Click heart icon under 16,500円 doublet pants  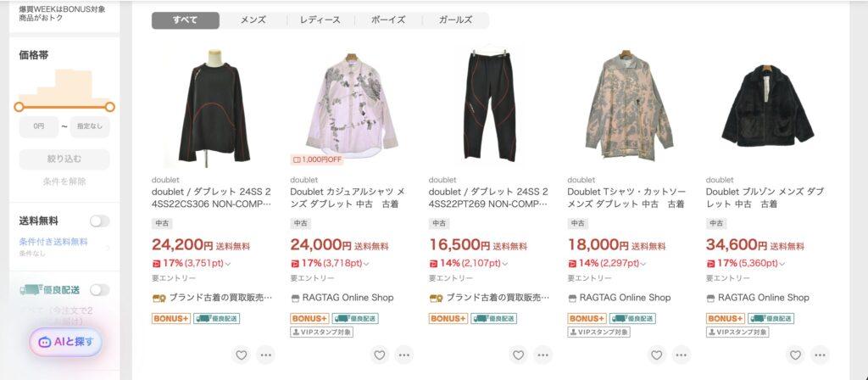(518, 355)
